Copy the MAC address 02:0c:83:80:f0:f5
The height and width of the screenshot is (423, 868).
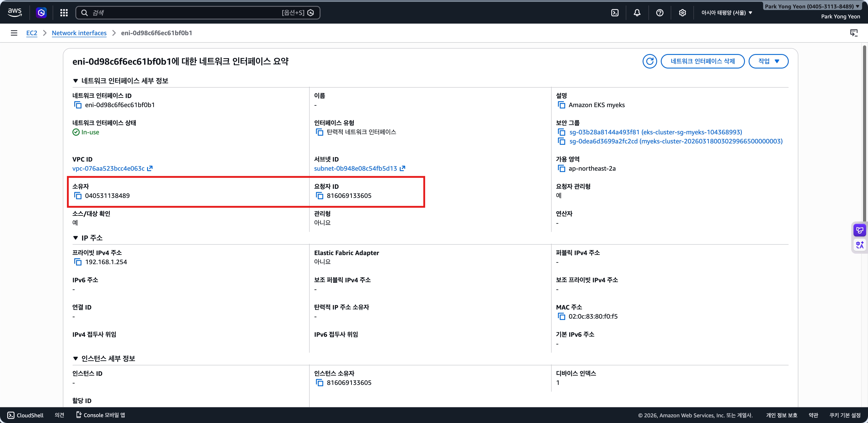(x=562, y=316)
